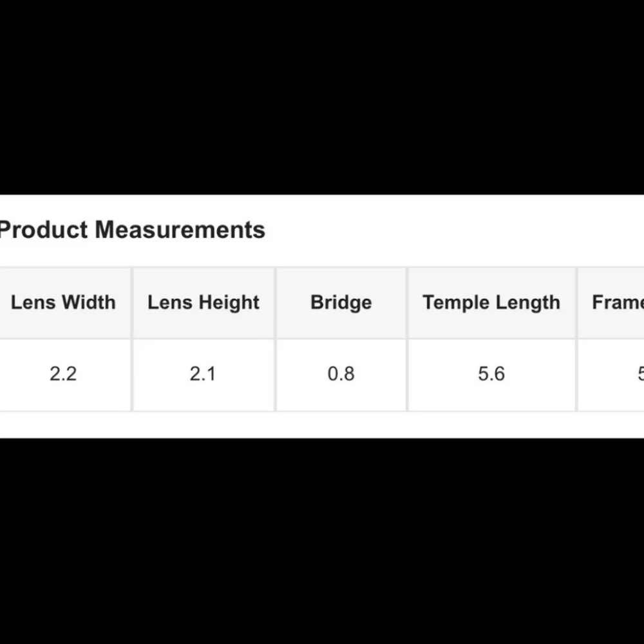Image resolution: width=644 pixels, height=644 pixels.
Task: Click the word Product in the heading
Action: click(x=44, y=229)
